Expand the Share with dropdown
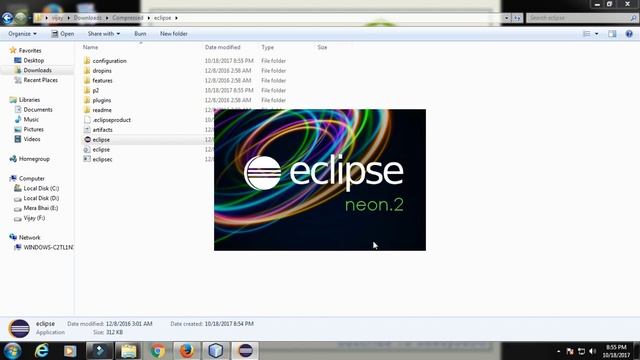The image size is (640, 360). pos(104,34)
